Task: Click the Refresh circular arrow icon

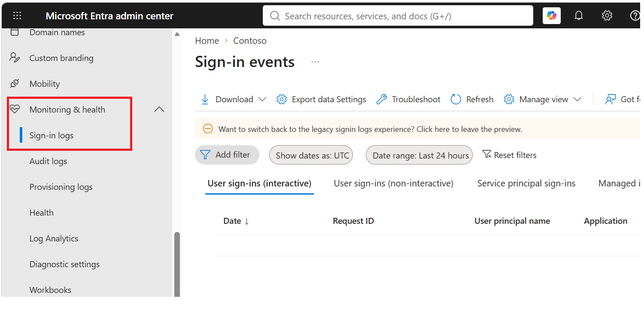Action: (456, 99)
